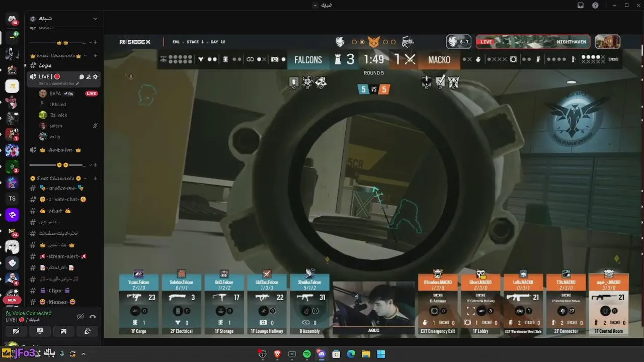Open the private-chat channel
This screenshot has height=362, width=644.
click(x=64, y=199)
